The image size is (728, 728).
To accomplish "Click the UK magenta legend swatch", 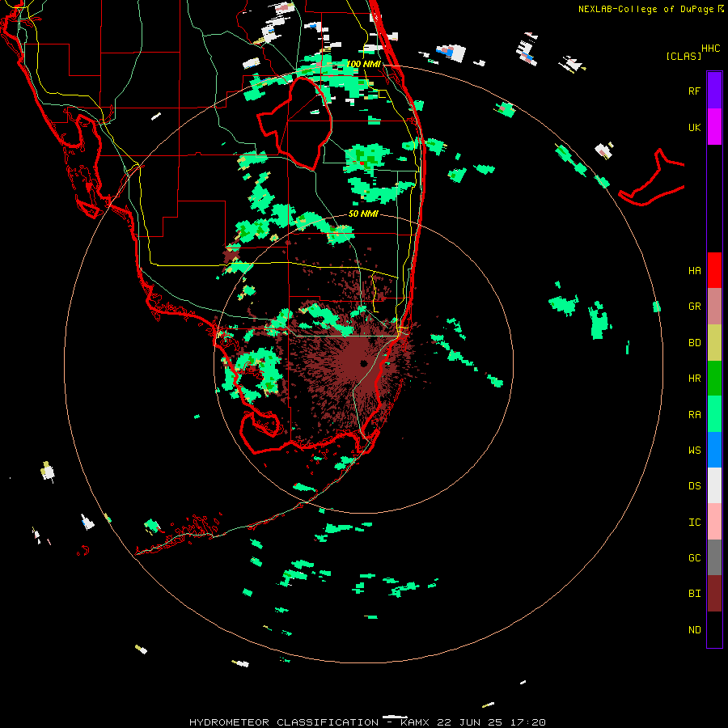I will (714, 127).
